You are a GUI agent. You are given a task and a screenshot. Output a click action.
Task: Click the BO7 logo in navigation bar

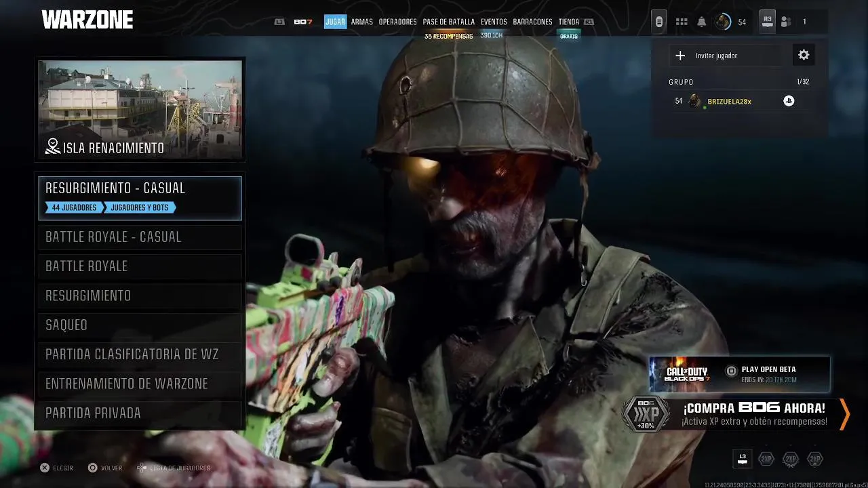[303, 22]
